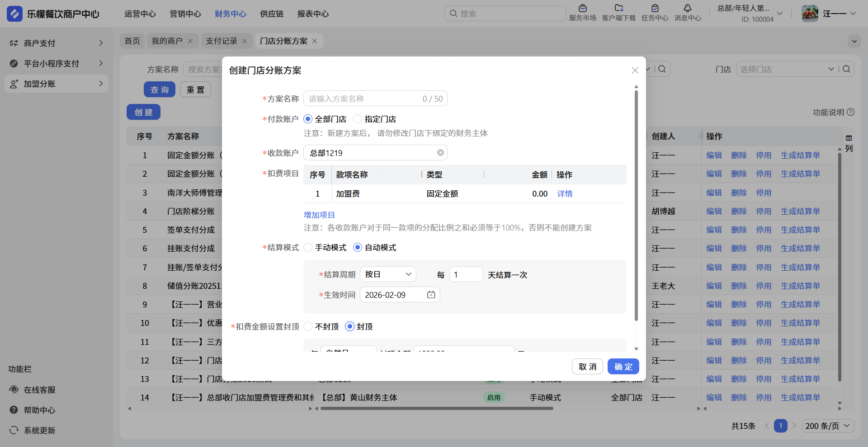The image size is (868, 447).
Task: Expand the 结算周期 按日 dropdown
Action: pyautogui.click(x=387, y=274)
